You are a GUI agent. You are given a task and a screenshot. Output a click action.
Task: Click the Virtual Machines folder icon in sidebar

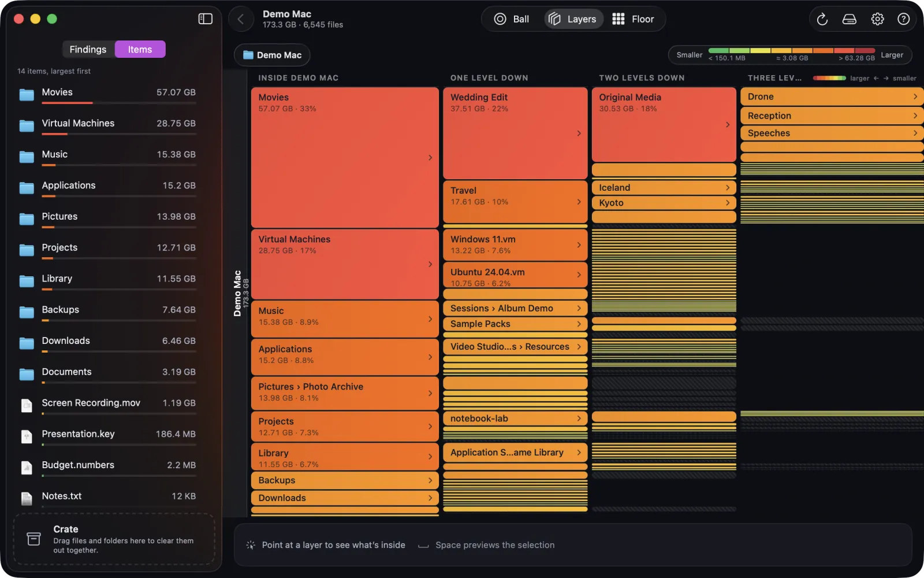tap(27, 126)
